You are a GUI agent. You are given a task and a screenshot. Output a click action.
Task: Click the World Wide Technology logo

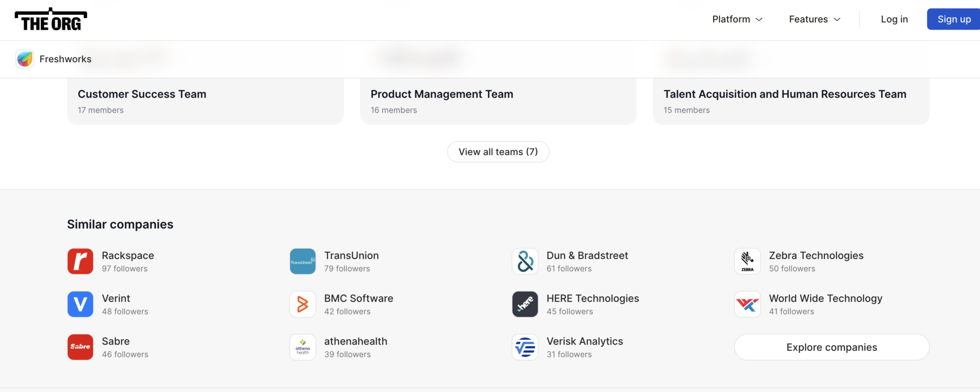(747, 304)
